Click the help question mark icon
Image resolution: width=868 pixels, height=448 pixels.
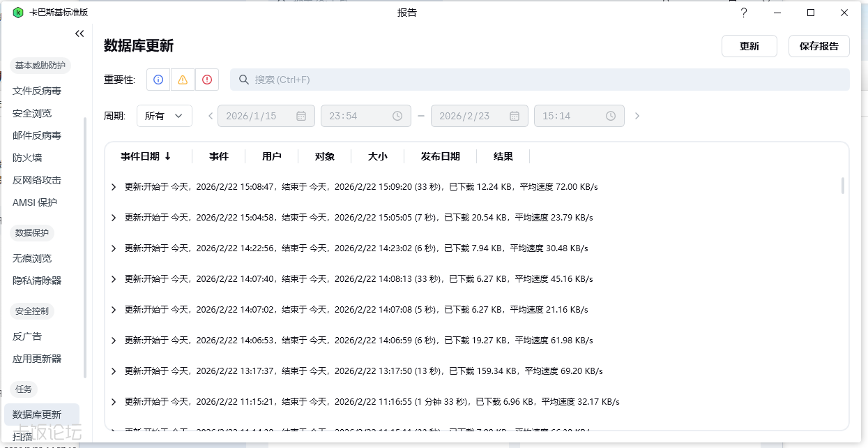point(744,13)
